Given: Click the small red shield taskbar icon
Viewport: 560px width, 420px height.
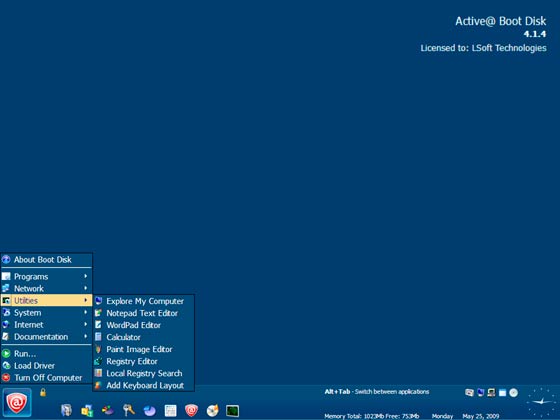Looking at the screenshot, I should click(191, 410).
